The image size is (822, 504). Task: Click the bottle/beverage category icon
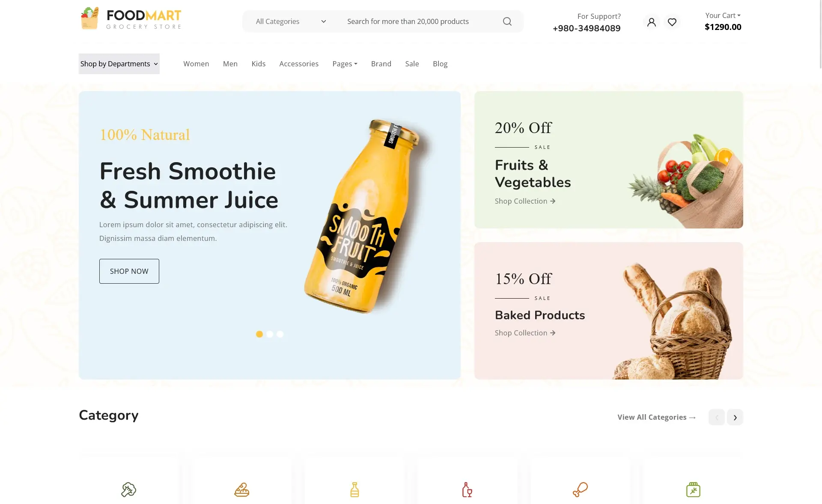[x=354, y=489]
